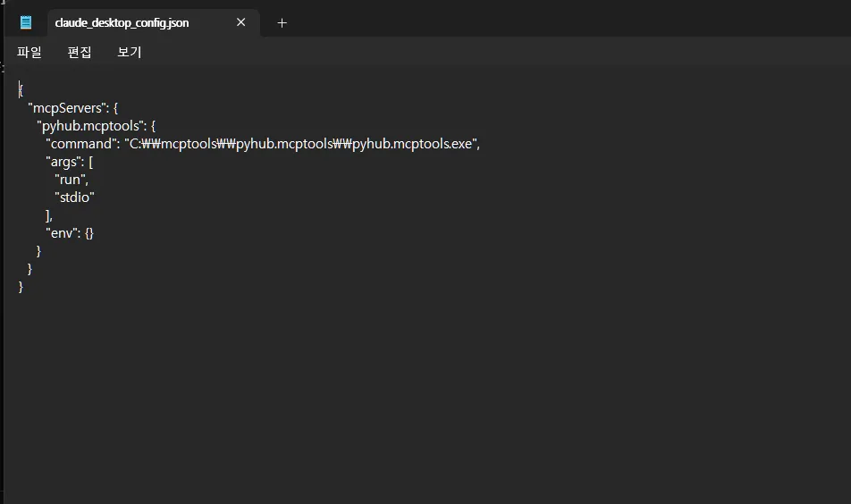
Task: Click the "pyhub.mcptools" key line
Action: (x=96, y=126)
